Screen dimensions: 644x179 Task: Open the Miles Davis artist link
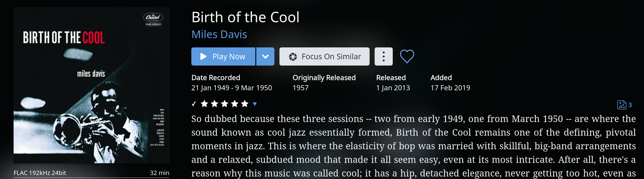pos(219,34)
